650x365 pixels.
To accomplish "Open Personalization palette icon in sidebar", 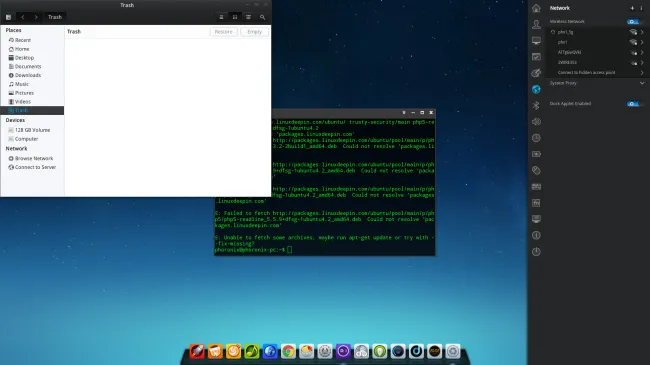I will pos(536,73).
